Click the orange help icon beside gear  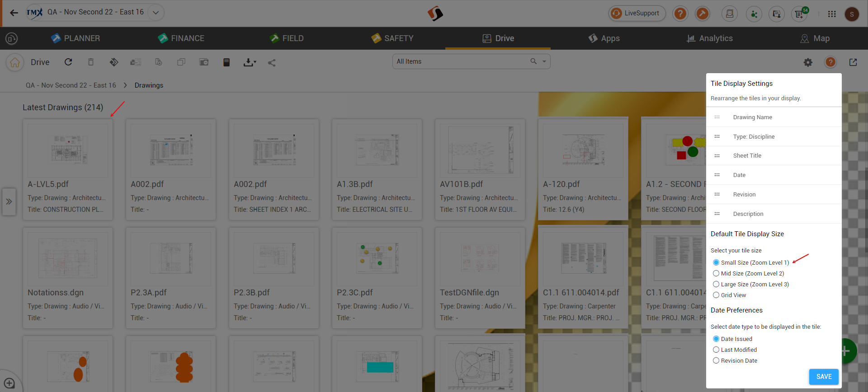pos(830,62)
